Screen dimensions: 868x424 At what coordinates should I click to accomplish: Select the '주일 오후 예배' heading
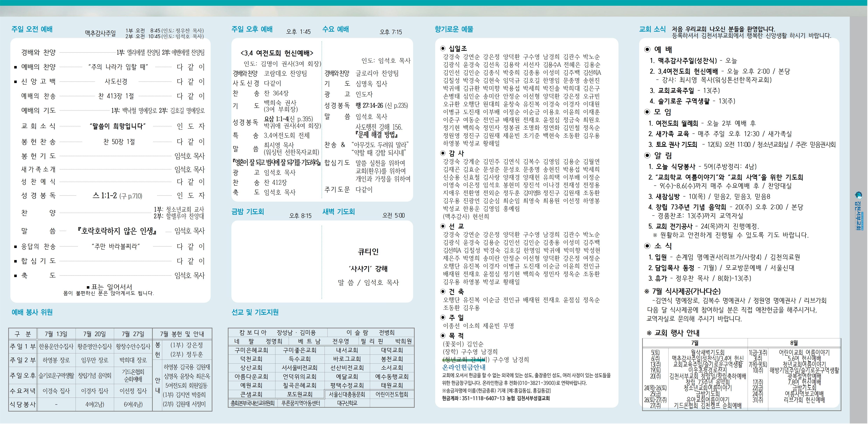(x=252, y=29)
